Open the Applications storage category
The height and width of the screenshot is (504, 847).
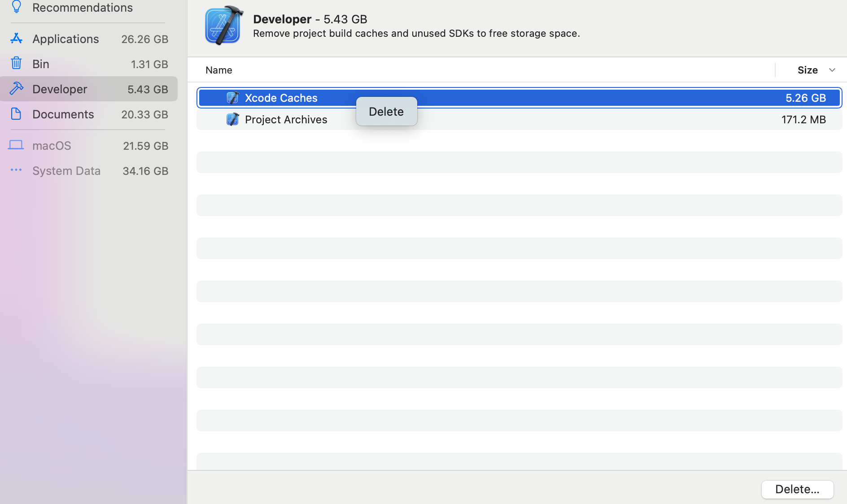pyautogui.click(x=89, y=39)
